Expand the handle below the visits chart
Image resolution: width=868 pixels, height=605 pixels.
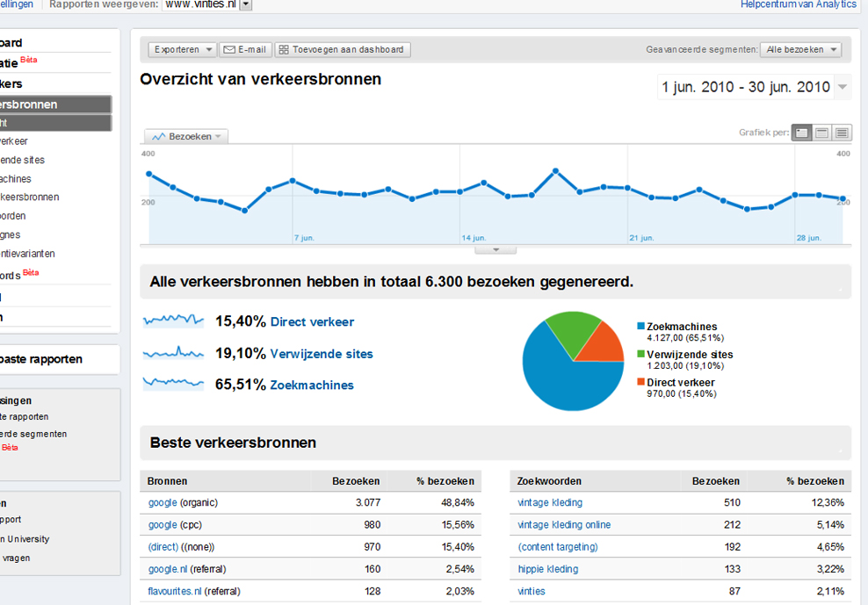tap(495, 250)
